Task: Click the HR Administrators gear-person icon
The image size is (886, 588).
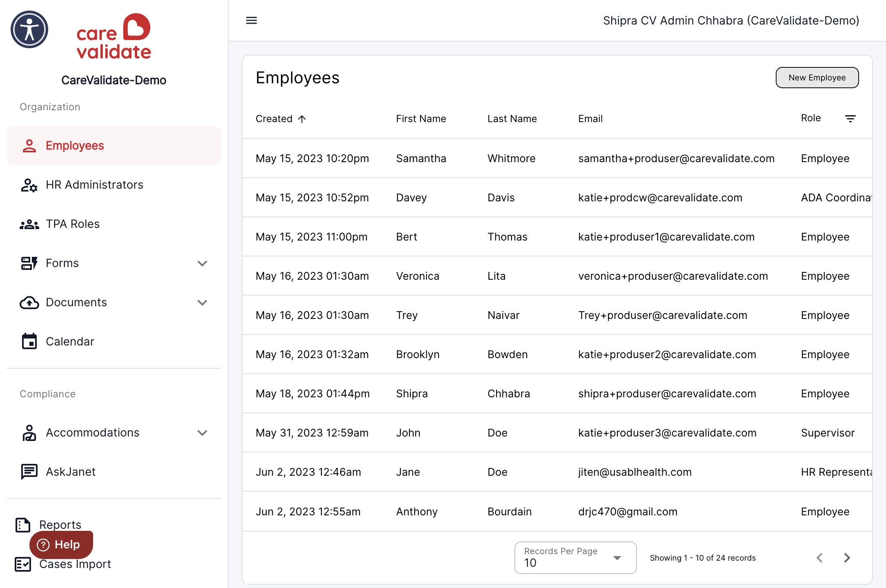Action: click(x=29, y=185)
